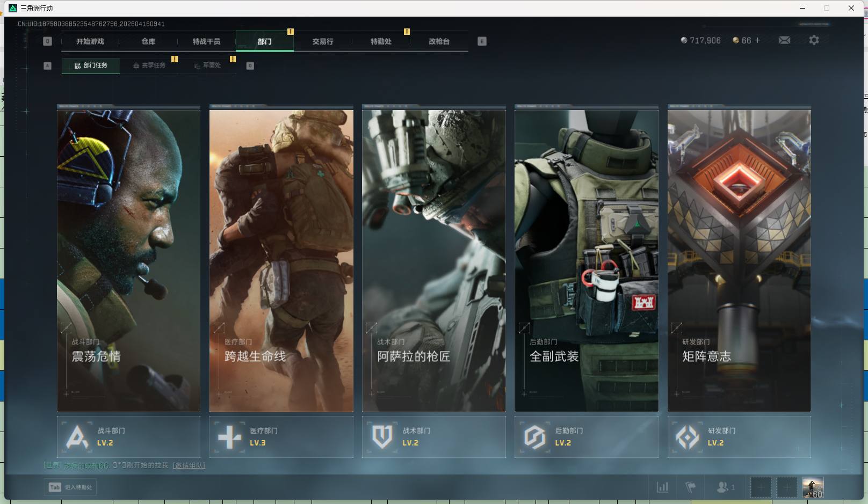868x504 pixels.
Task: Go to the 改枪台 tab
Action: point(439,41)
